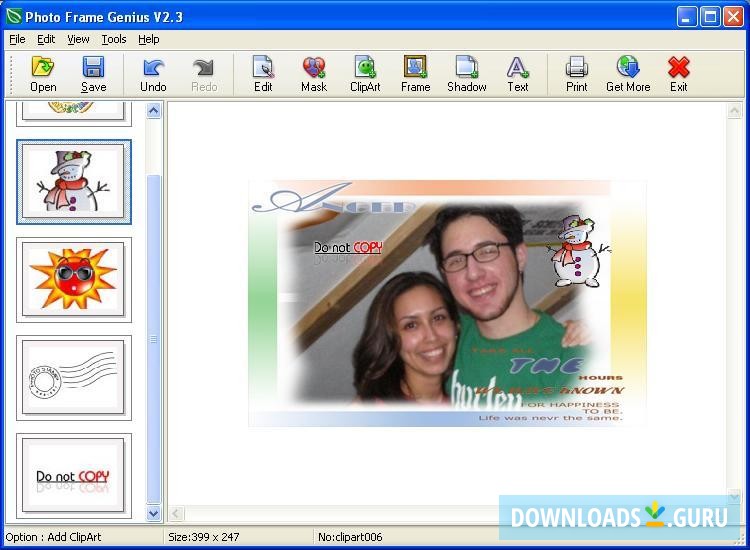Click the canvas vertical scroll up arrow
This screenshot has width=750, height=550.
(x=734, y=111)
